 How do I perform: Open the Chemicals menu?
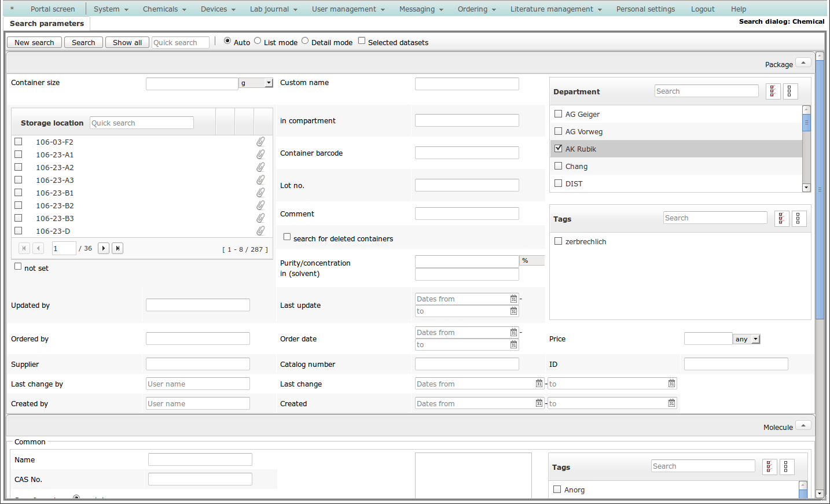[164, 9]
